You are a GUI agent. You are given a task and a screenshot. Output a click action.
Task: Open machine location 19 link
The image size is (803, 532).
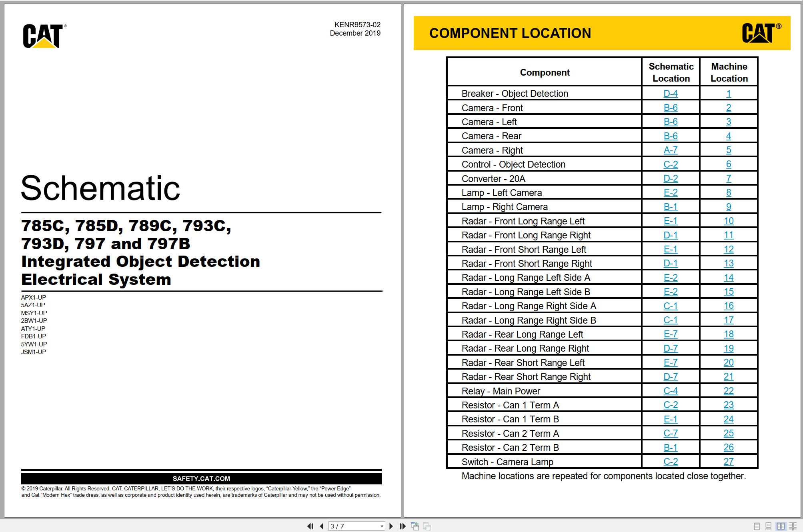pyautogui.click(x=729, y=348)
